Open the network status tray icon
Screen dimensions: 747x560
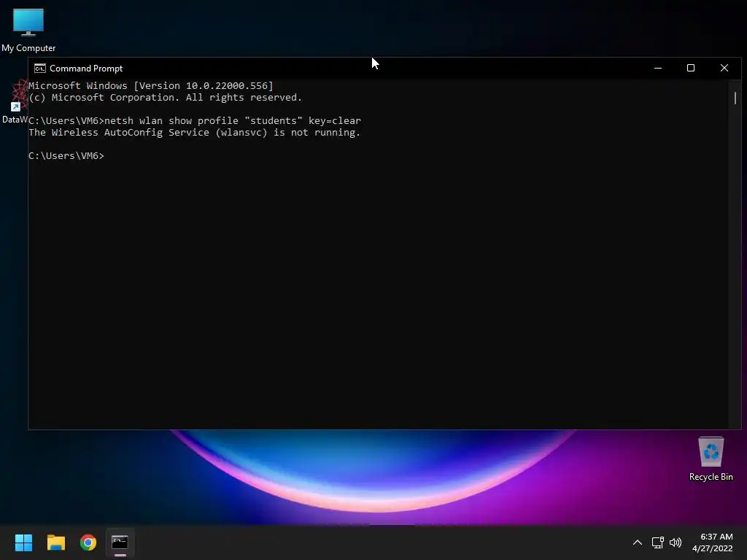(658, 542)
